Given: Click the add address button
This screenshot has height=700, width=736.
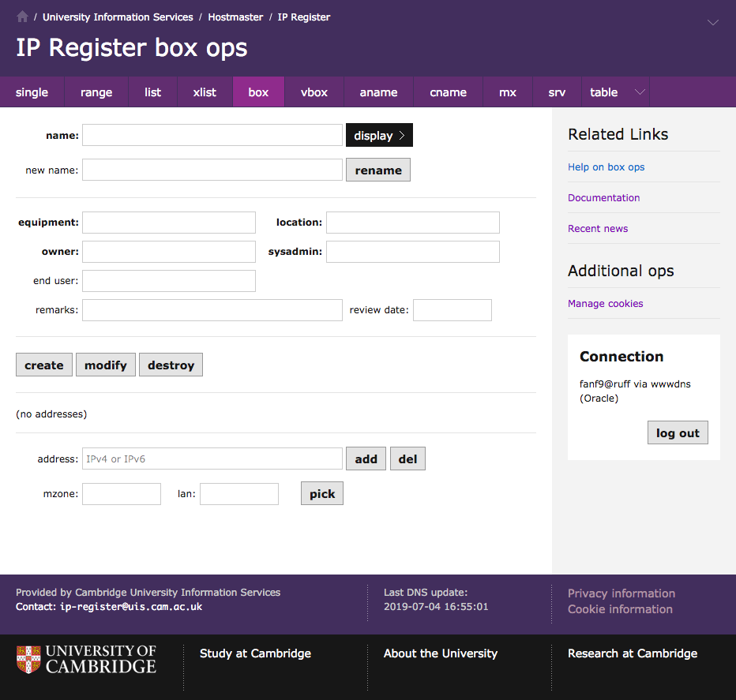Looking at the screenshot, I should [x=366, y=459].
